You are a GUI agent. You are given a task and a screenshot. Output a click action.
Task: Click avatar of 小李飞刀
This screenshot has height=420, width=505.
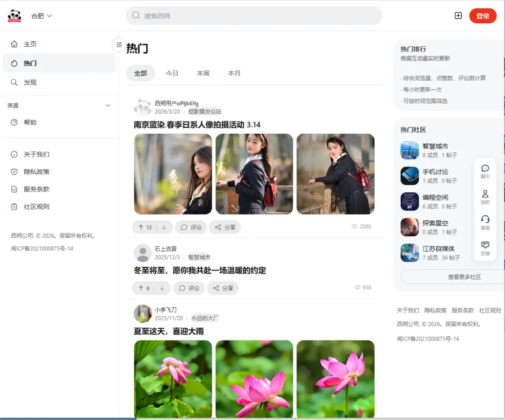click(143, 314)
